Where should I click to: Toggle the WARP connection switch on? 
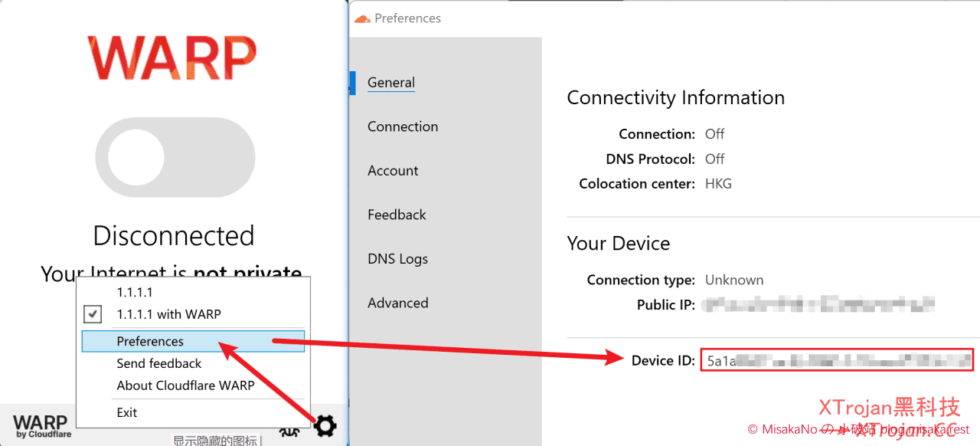[x=175, y=159]
